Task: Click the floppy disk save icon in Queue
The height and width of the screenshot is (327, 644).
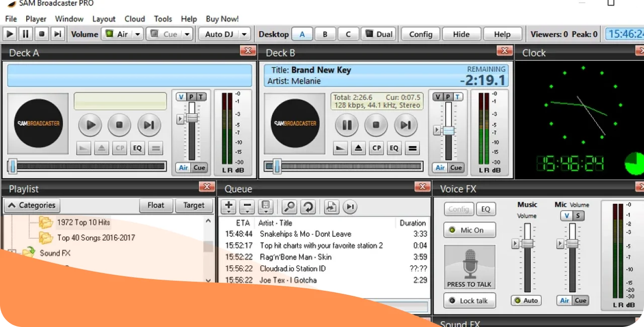Action: pos(265,206)
